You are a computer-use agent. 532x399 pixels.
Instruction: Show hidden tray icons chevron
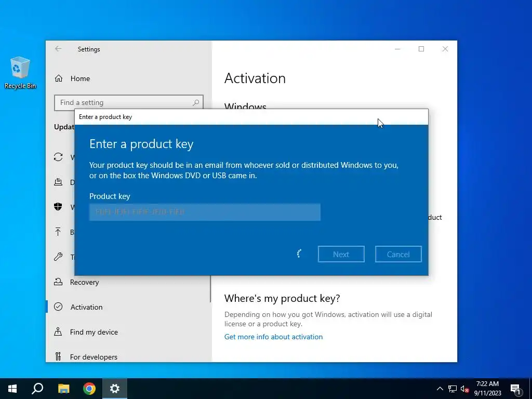(x=440, y=389)
